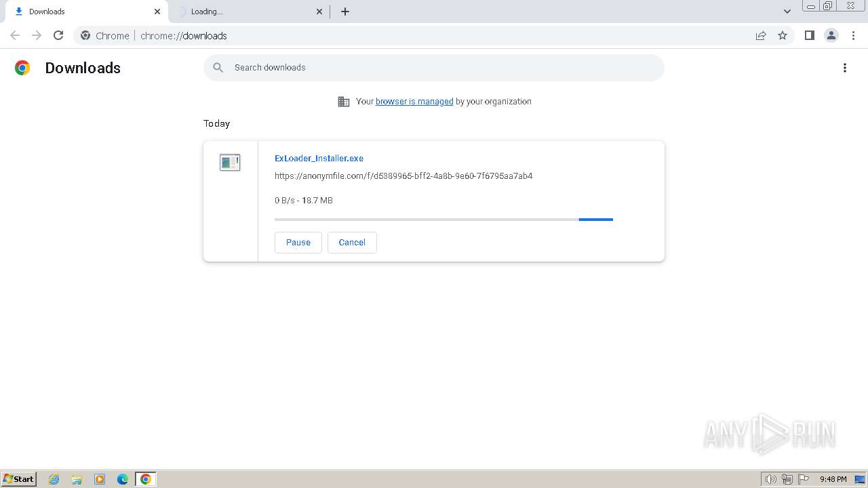868x488 pixels.
Task: Open the media player taskbar icon
Action: (x=100, y=479)
